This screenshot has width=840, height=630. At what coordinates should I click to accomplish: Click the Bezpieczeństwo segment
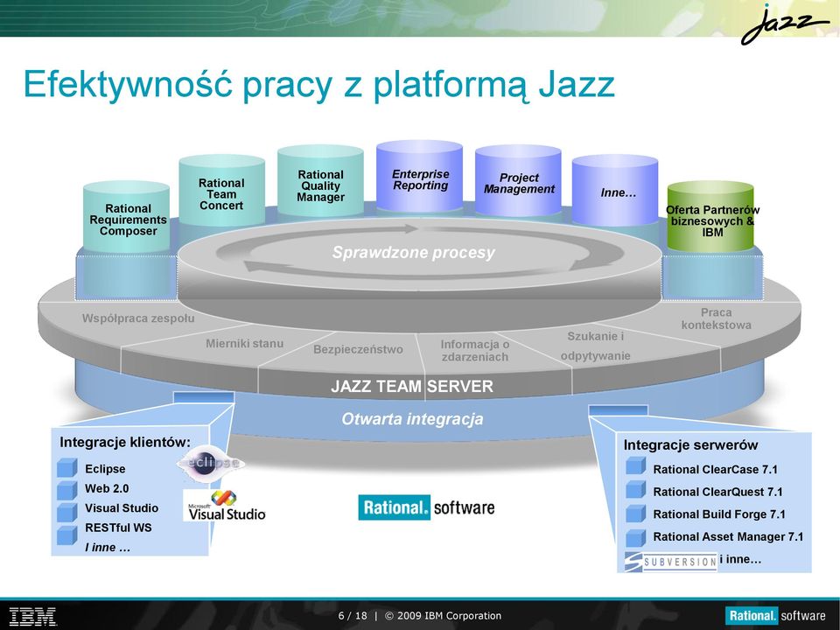click(x=358, y=349)
